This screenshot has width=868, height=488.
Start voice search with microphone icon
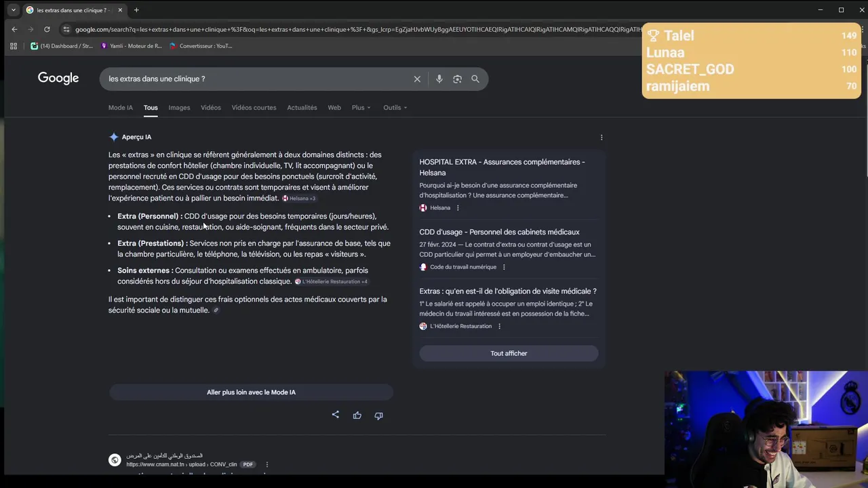pyautogui.click(x=439, y=79)
